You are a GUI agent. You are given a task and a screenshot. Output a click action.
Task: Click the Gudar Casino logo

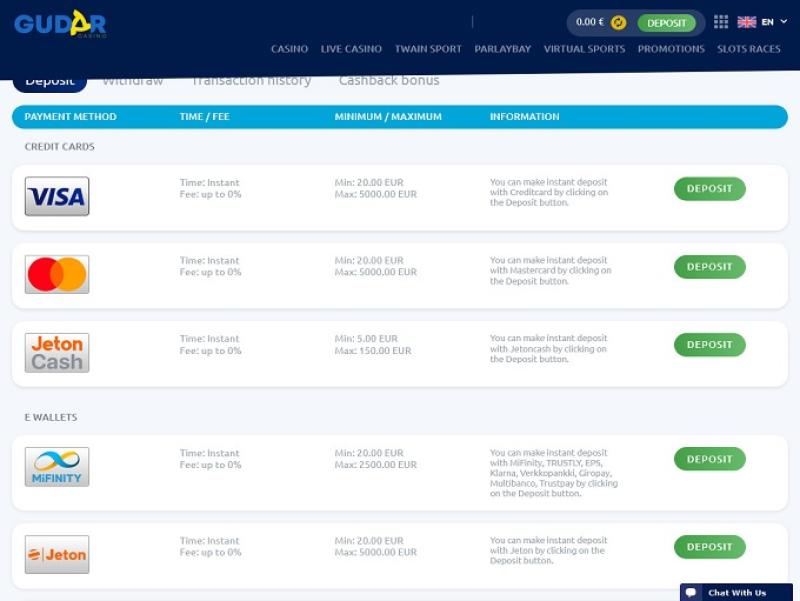[60, 24]
